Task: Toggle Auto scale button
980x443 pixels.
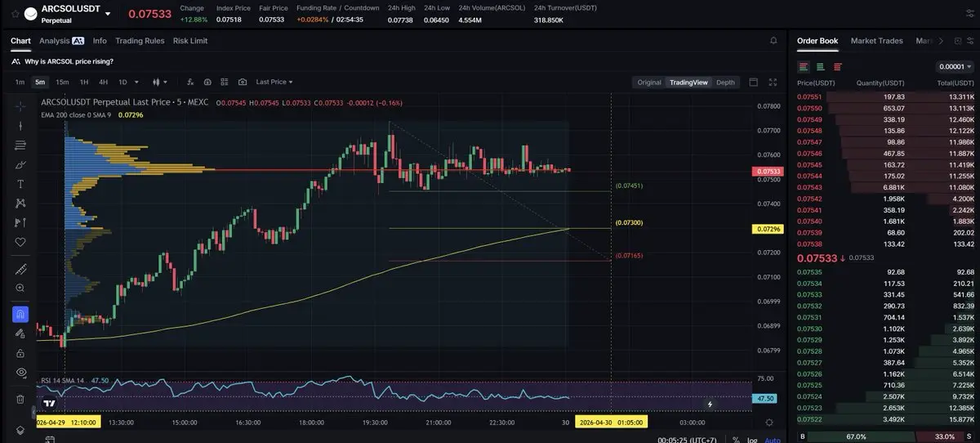Action: point(772,440)
